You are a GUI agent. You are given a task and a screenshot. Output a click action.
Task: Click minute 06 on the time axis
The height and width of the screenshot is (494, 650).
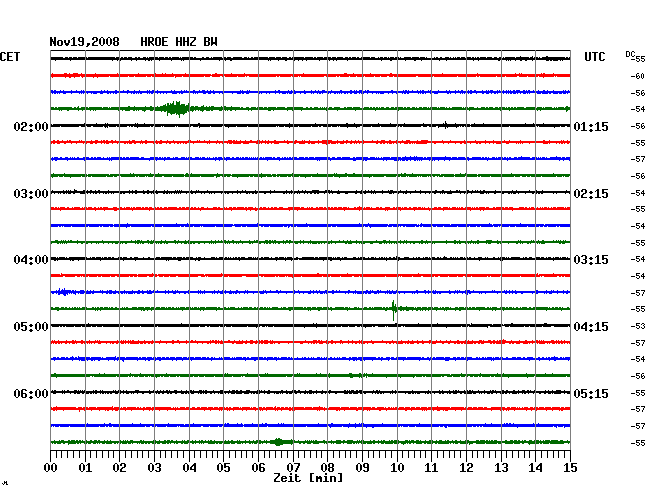click(x=258, y=467)
